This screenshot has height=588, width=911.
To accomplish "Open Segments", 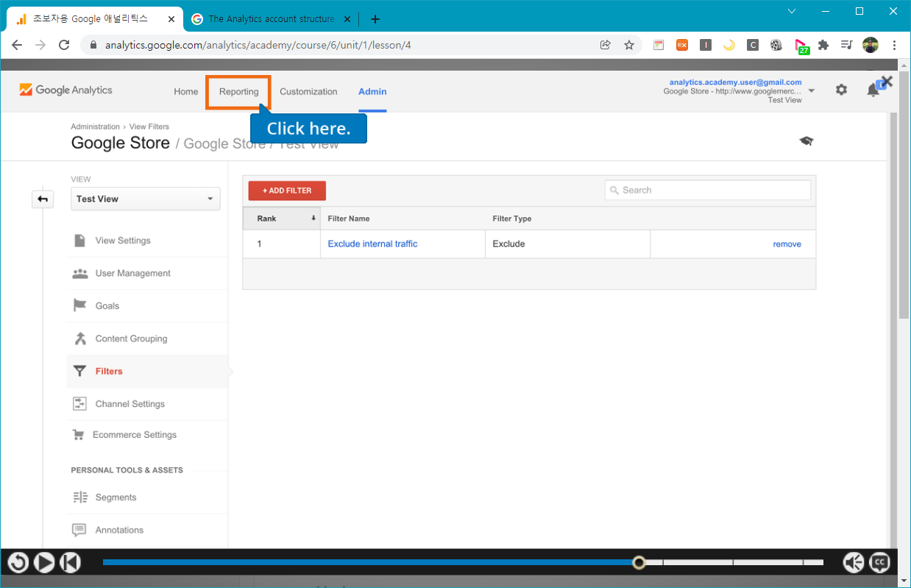I will pyautogui.click(x=116, y=497).
